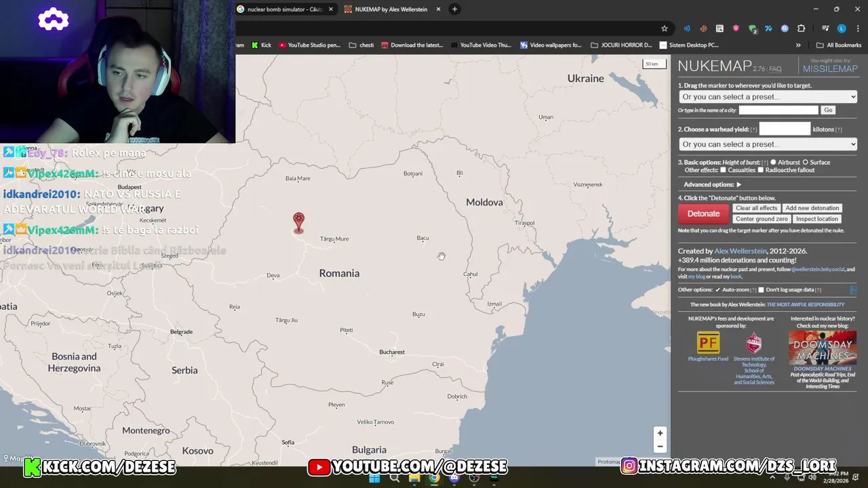Open Chrome from the taskbar
Image resolution: width=868 pixels, height=488 pixels.
(x=434, y=478)
